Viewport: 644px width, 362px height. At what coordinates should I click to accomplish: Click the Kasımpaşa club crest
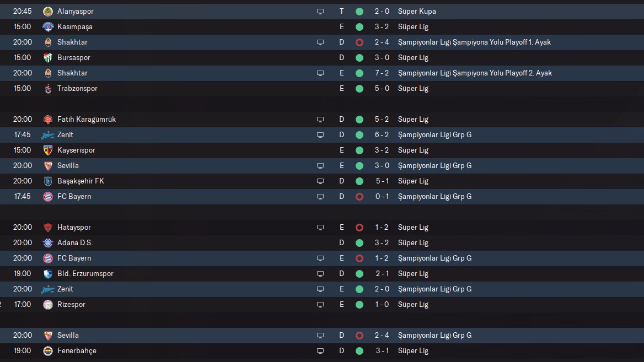tap(48, 26)
